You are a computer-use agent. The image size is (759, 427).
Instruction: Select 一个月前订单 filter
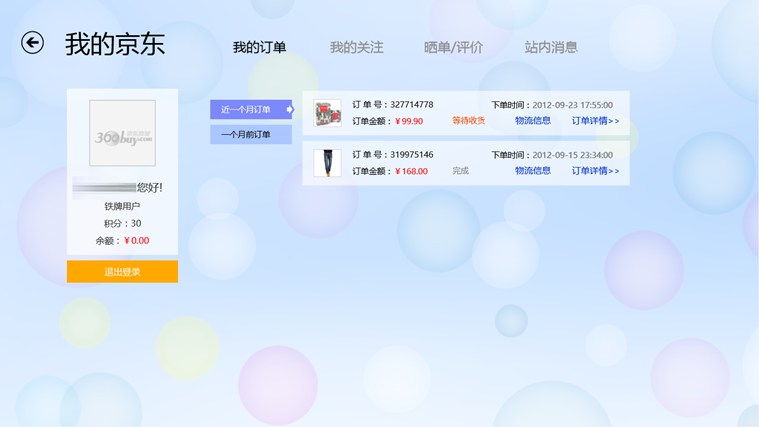(251, 135)
